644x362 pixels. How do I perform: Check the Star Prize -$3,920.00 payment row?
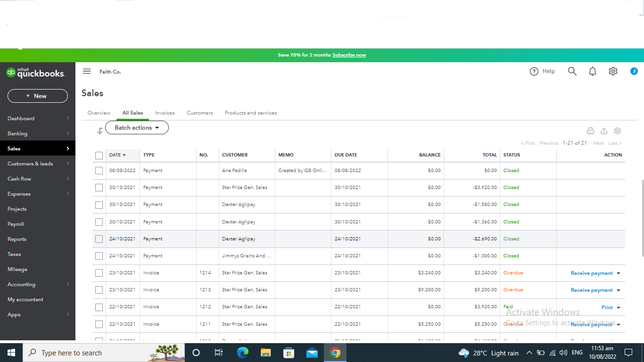point(99,188)
